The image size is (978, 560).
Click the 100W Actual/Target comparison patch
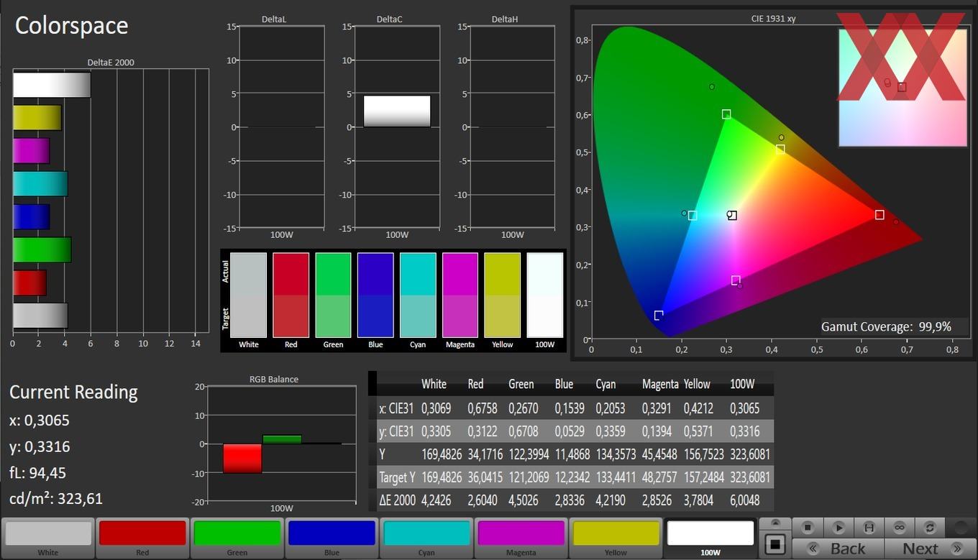545,295
